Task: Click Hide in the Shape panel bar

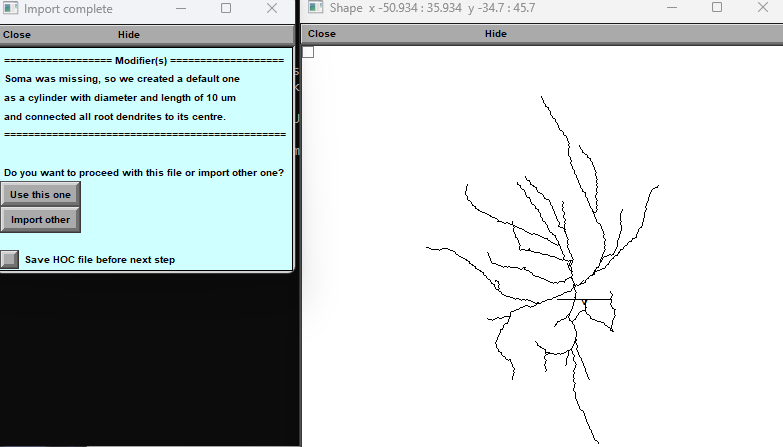Action: 495,34
